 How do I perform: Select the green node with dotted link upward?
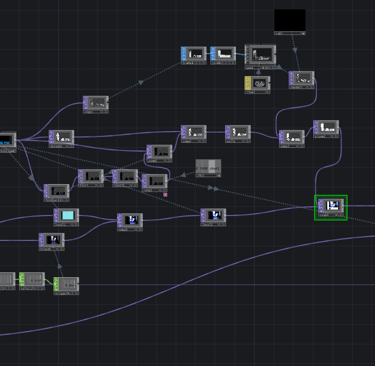(66, 286)
